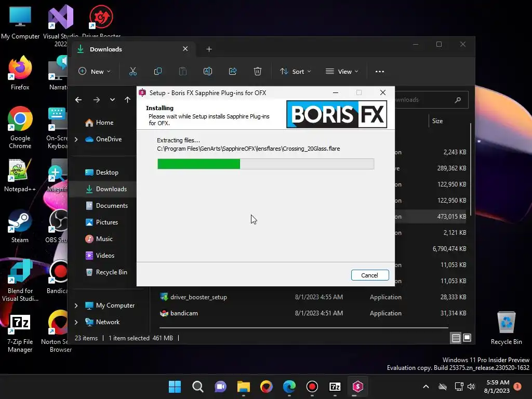The height and width of the screenshot is (399, 532).
Task: Open the New dropdown in File Explorer
Action: (x=95, y=71)
